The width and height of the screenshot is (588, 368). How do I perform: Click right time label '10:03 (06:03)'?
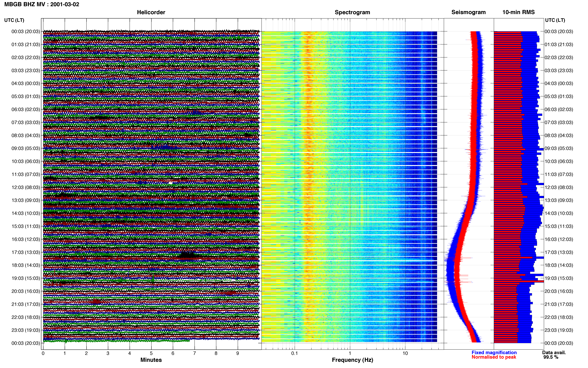pos(559,161)
